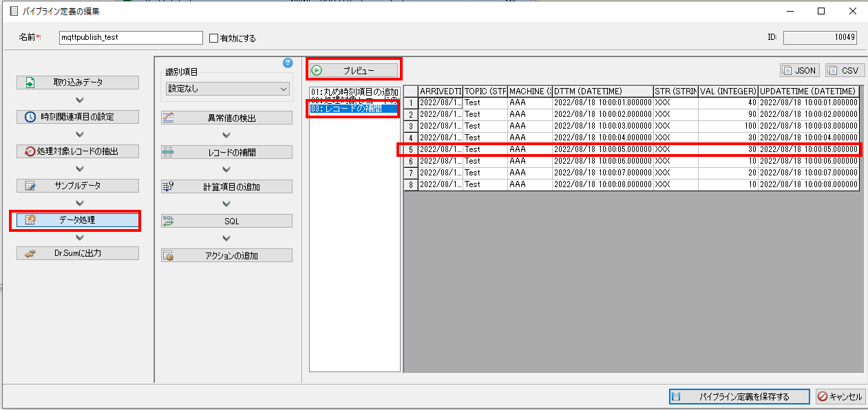Click VAL cell 20 in row 7
The height and width of the screenshot is (410, 868).
click(x=728, y=173)
